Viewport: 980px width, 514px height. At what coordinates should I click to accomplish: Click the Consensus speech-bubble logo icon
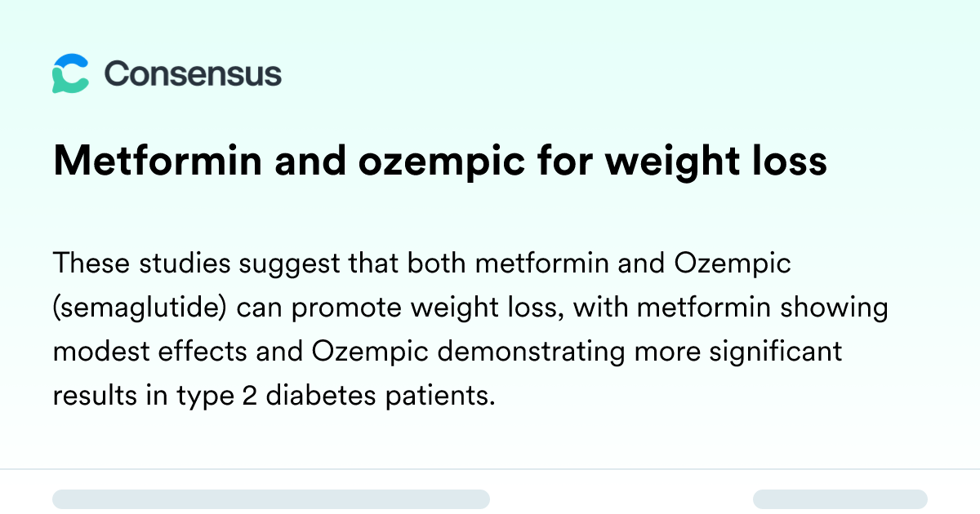tap(70, 74)
